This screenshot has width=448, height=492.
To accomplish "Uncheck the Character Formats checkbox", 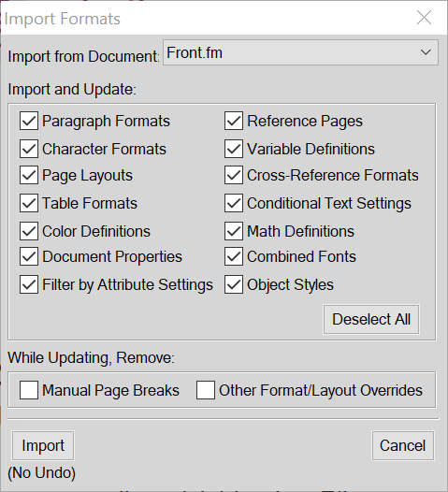I will pos(29,149).
